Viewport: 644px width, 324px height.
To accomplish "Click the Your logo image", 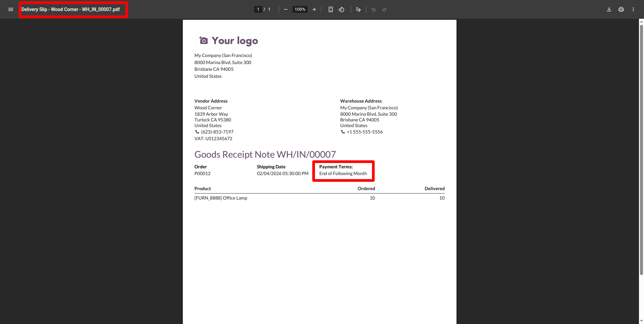I will (x=229, y=41).
